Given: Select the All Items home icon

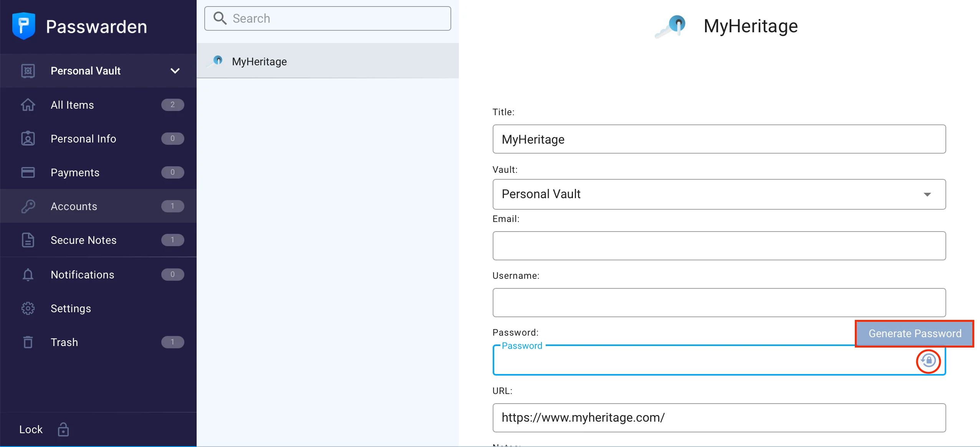Looking at the screenshot, I should tap(28, 104).
